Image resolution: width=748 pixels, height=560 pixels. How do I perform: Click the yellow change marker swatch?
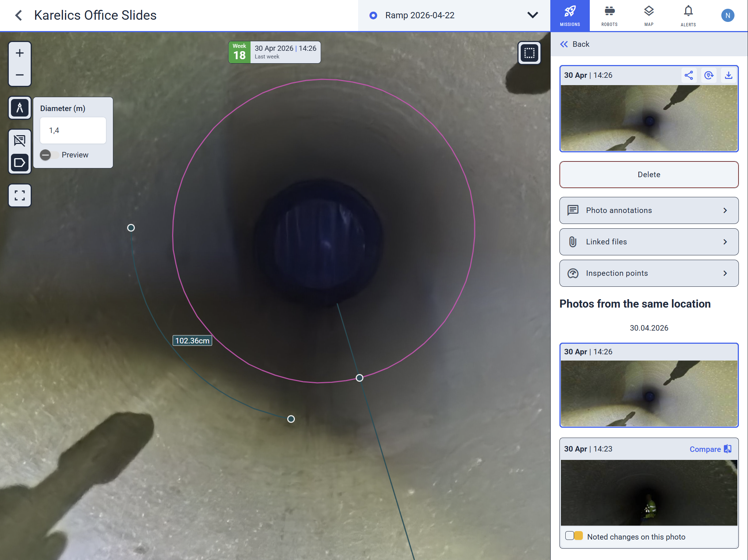pyautogui.click(x=578, y=536)
